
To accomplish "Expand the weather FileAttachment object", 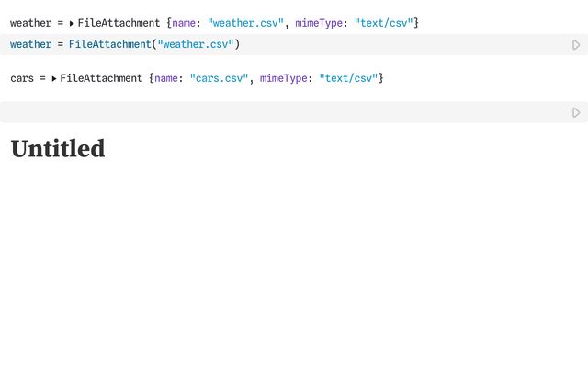I will point(72,23).
